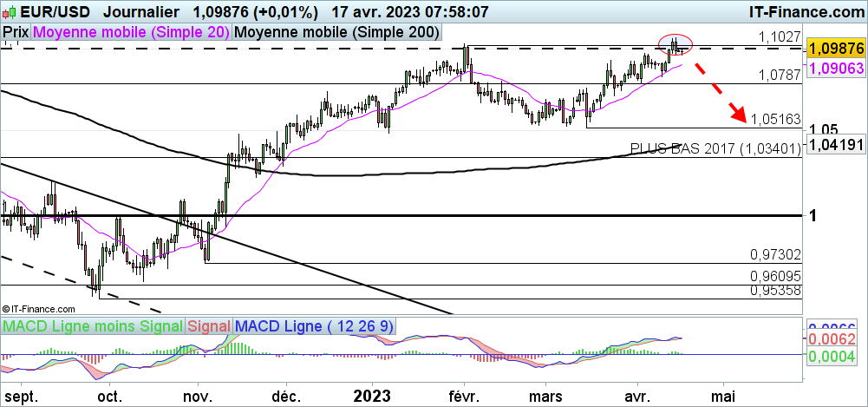Image resolution: width=868 pixels, height=407 pixels.
Task: Click the yellow current price tag 1,09876
Action: tap(835, 49)
